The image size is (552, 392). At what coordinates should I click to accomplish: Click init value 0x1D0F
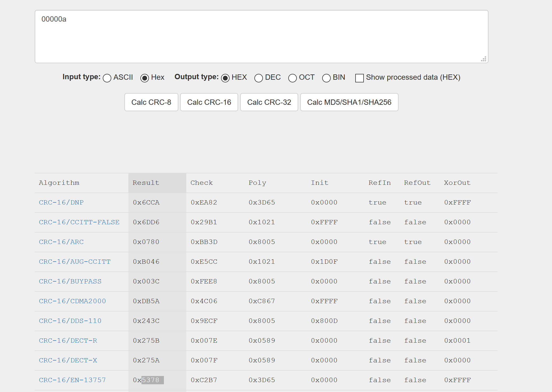pos(324,262)
